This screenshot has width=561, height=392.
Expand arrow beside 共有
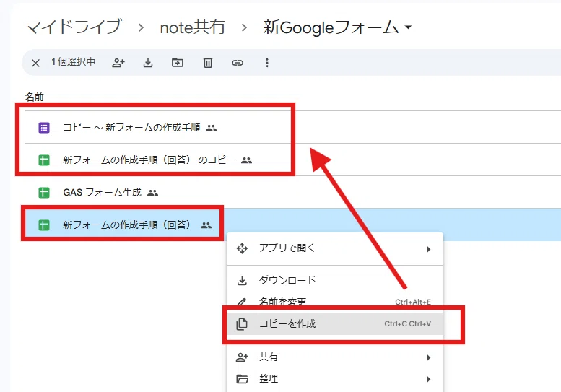pyautogui.click(x=428, y=357)
